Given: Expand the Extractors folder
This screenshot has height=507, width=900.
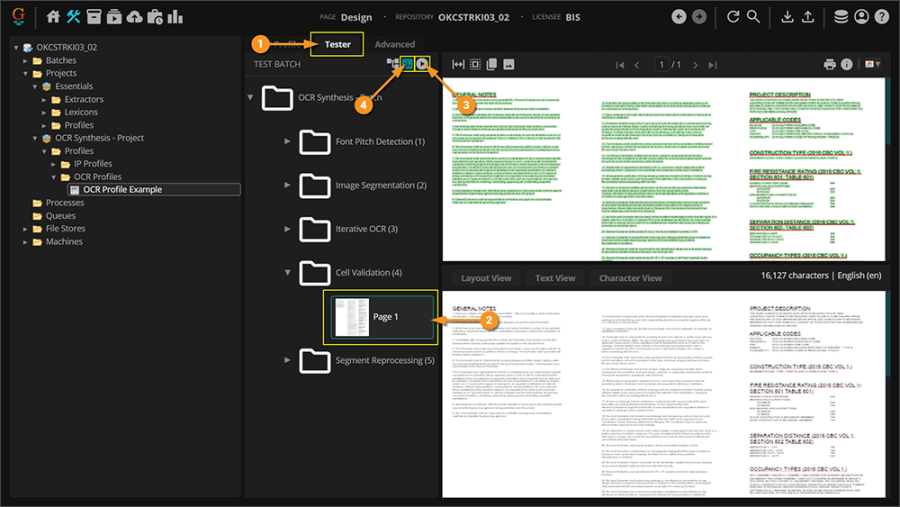Looking at the screenshot, I should (x=44, y=99).
